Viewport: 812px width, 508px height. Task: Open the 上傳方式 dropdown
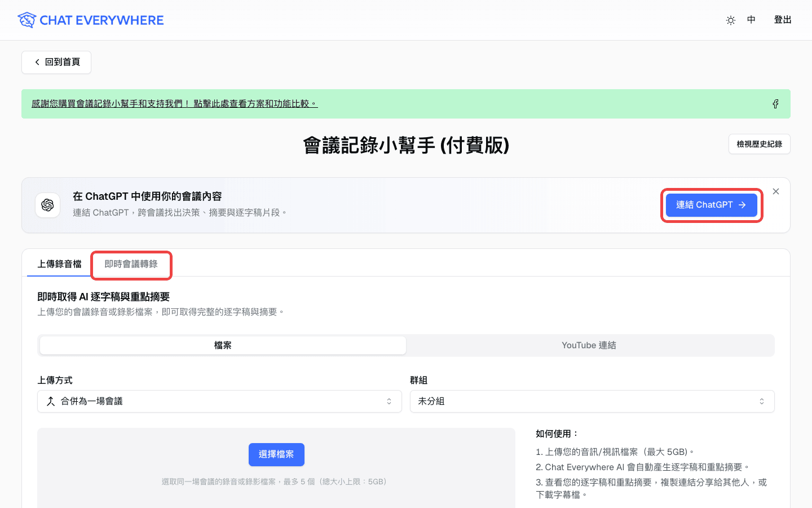[219, 401]
